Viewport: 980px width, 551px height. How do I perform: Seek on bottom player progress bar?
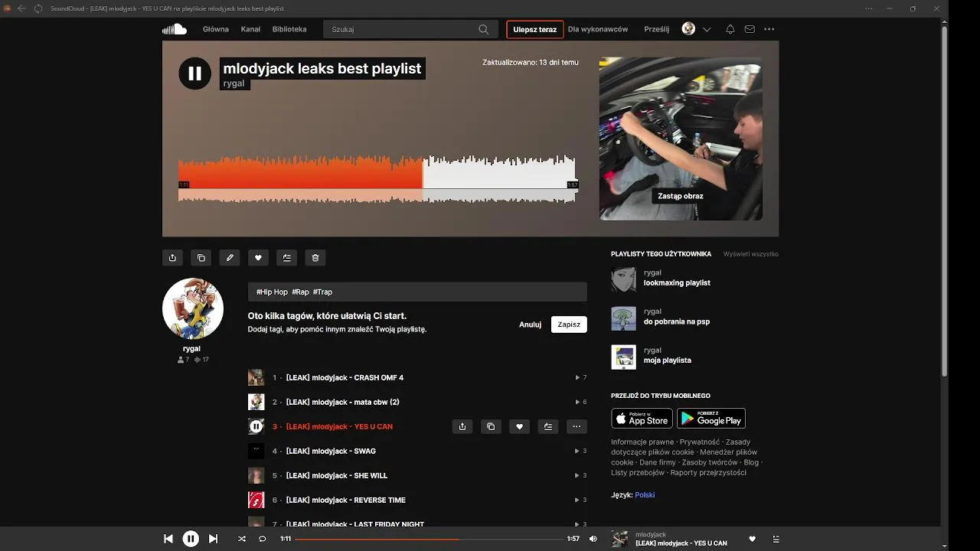[x=430, y=539]
